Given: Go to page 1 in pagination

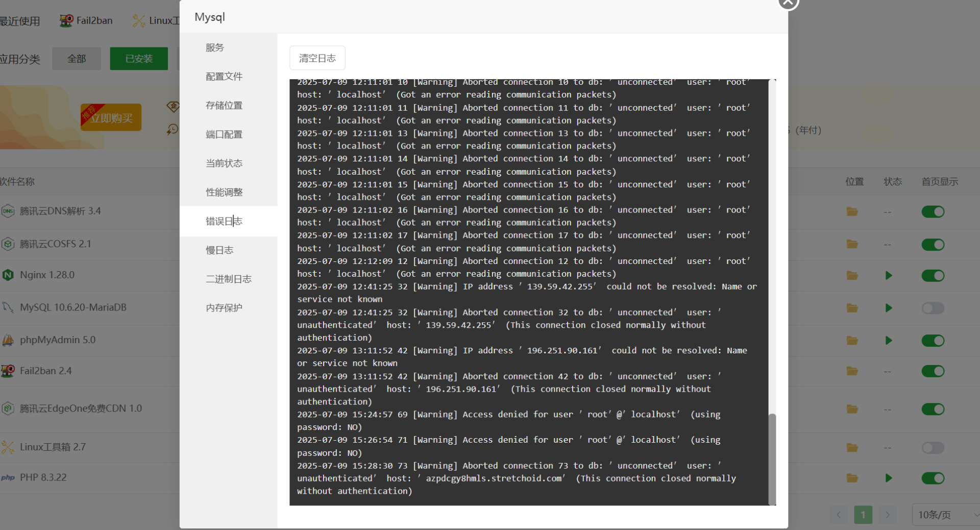Looking at the screenshot, I should pos(863,515).
